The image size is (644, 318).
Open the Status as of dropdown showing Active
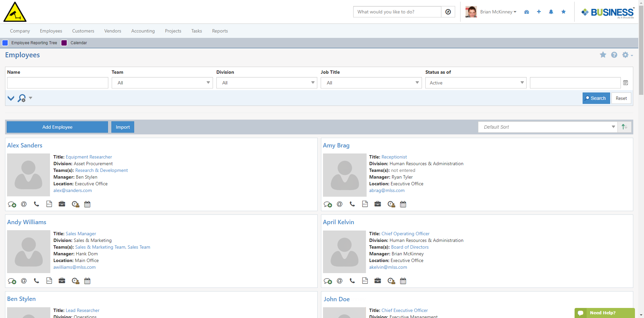476,83
